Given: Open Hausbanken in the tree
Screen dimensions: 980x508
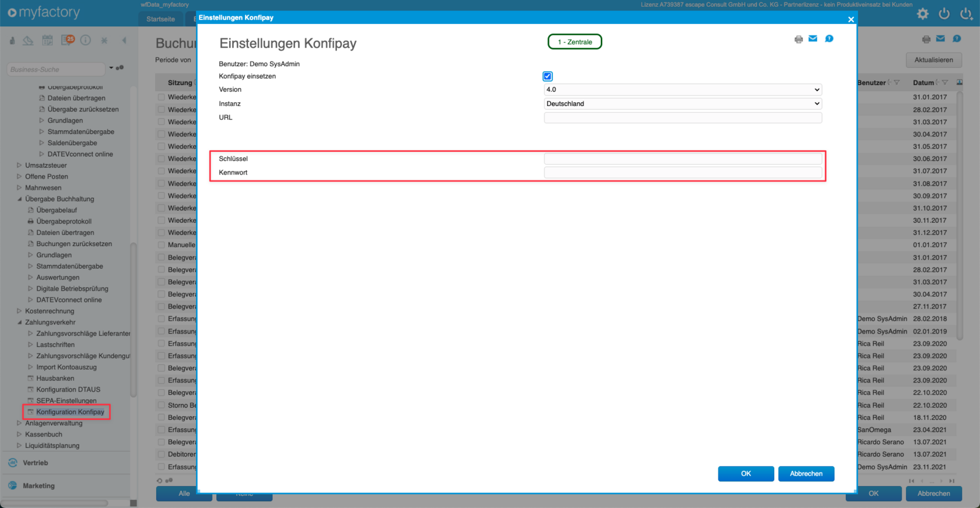Looking at the screenshot, I should coord(55,378).
